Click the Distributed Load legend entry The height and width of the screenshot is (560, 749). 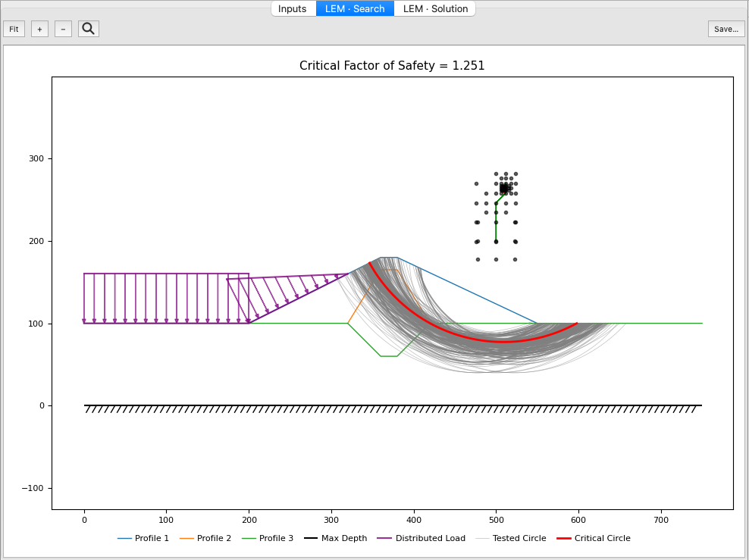[422, 538]
